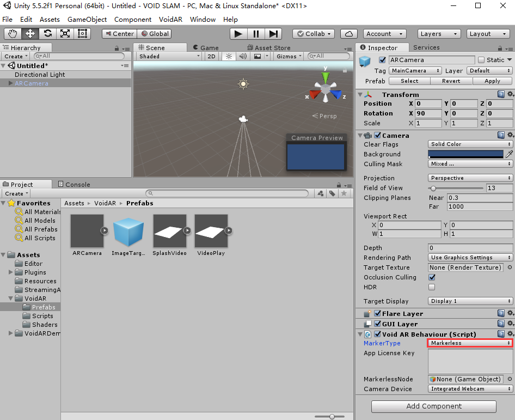The width and height of the screenshot is (515, 420).
Task: Save search star icon in Project
Action: (344, 193)
